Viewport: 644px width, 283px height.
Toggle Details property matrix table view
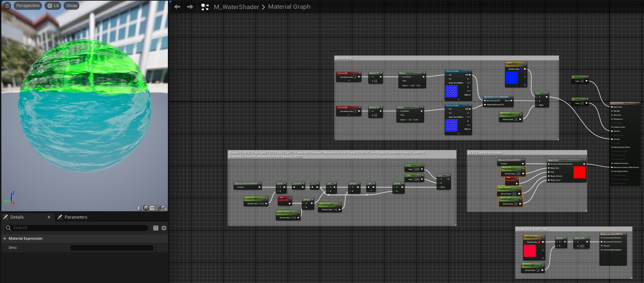point(156,228)
